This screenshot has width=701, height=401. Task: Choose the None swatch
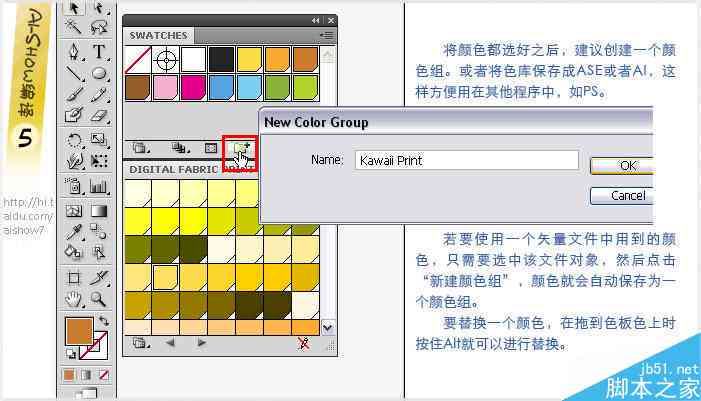[x=138, y=59]
